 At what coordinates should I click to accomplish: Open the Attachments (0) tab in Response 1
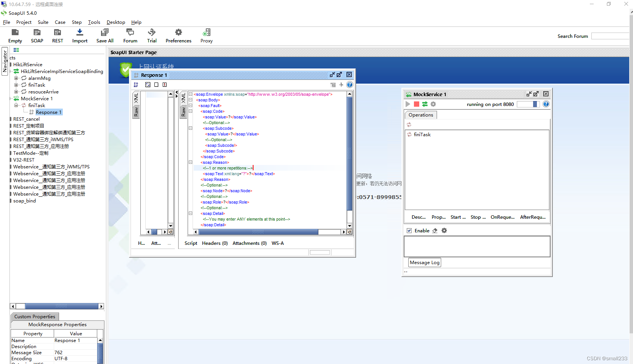(x=250, y=243)
